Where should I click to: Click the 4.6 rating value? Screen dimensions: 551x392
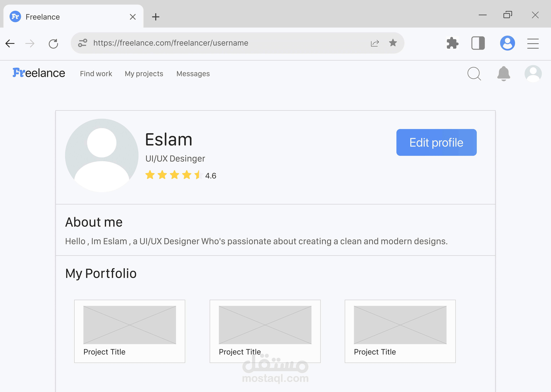211,176
